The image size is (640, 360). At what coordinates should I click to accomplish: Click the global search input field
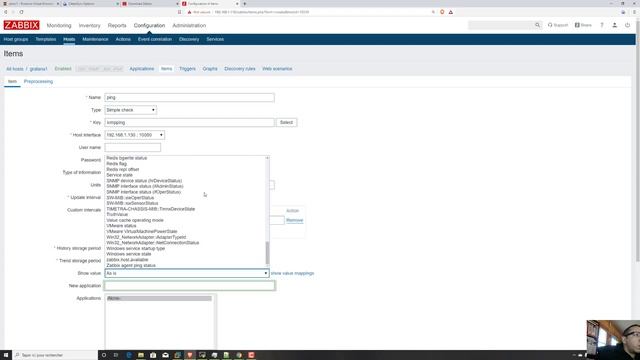(501, 25)
